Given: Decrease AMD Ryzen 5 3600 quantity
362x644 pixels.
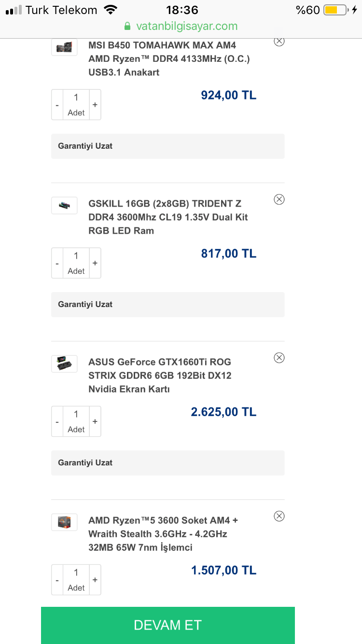Looking at the screenshot, I should (57, 580).
